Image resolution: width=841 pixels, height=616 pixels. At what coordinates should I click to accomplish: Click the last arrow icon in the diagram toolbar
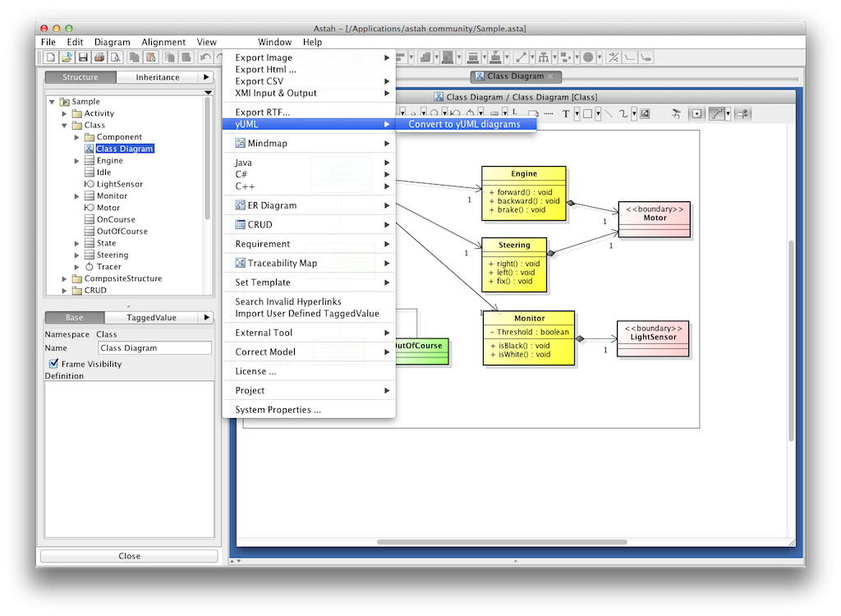click(742, 114)
